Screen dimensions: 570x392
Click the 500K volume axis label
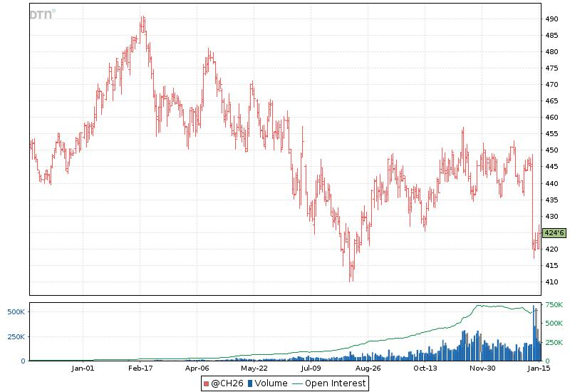(x=16, y=312)
